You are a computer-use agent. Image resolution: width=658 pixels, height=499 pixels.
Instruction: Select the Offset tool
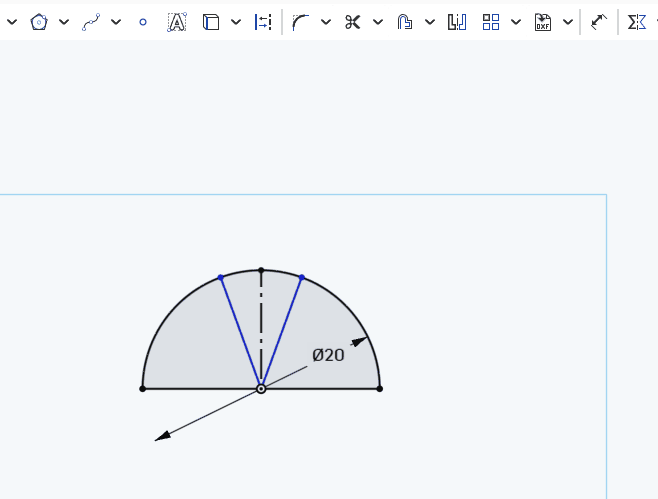pos(405,22)
